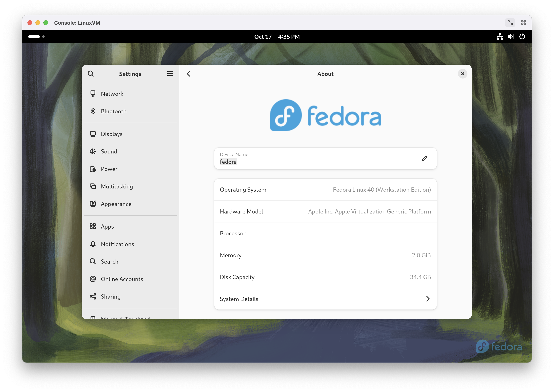Click the Displays screen icon
Viewport: 554px width, 392px height.
click(93, 134)
